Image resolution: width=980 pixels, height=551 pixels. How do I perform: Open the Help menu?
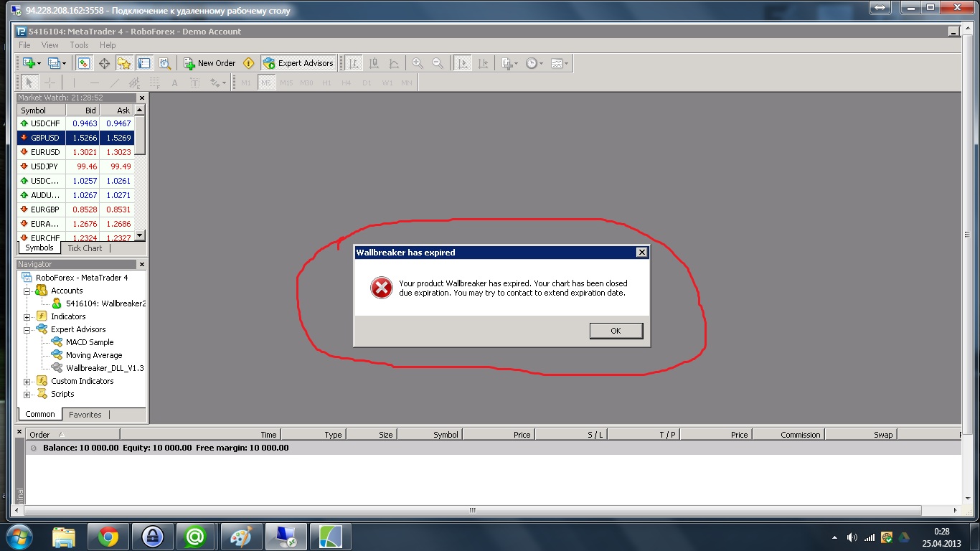[108, 45]
